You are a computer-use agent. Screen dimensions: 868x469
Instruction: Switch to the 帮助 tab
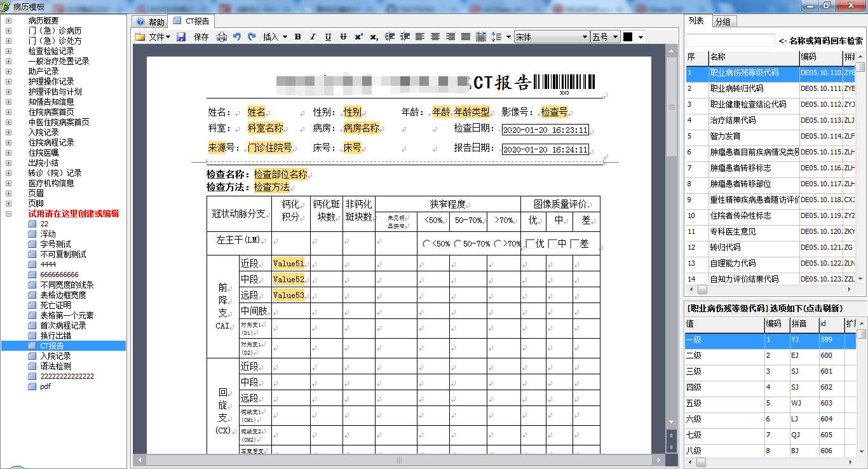150,22
